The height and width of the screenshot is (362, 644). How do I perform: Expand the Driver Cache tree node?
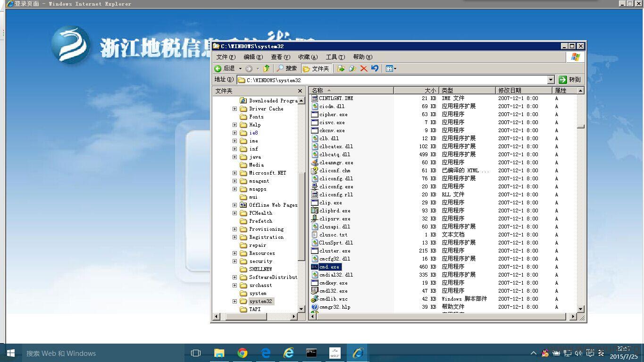coord(234,109)
